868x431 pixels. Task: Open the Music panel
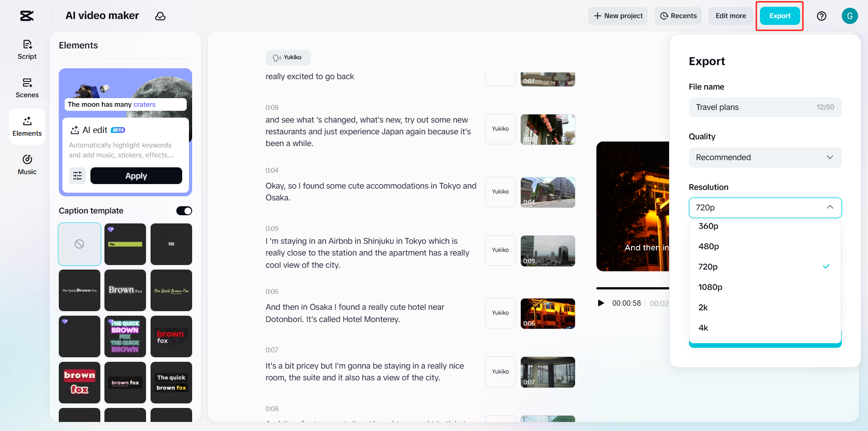point(27,165)
